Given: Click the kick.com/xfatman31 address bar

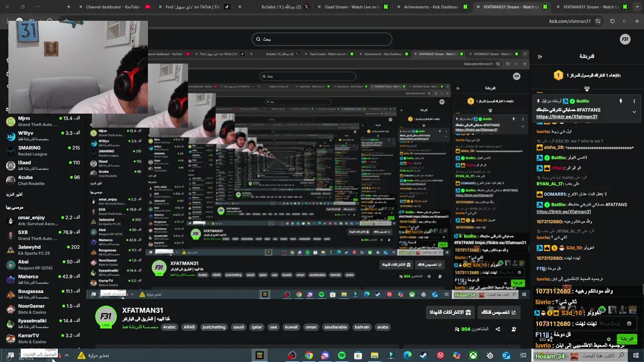Looking at the screenshot, I should coord(570,21).
